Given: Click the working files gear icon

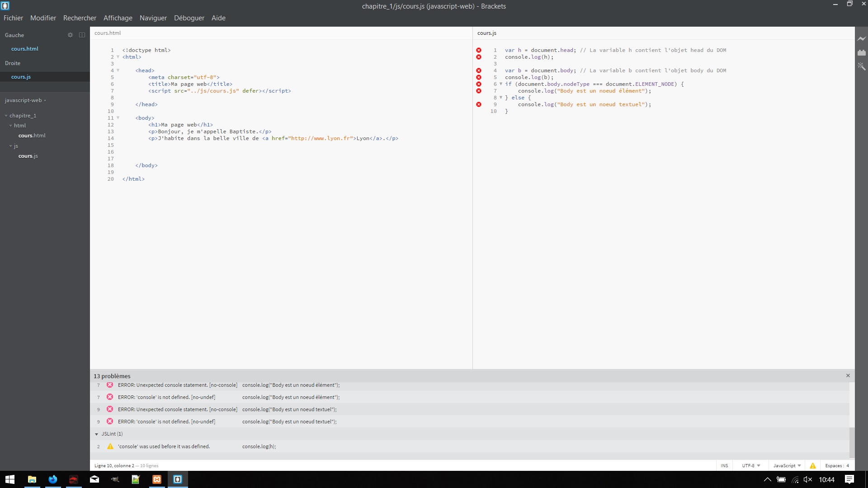Looking at the screenshot, I should [x=70, y=35].
